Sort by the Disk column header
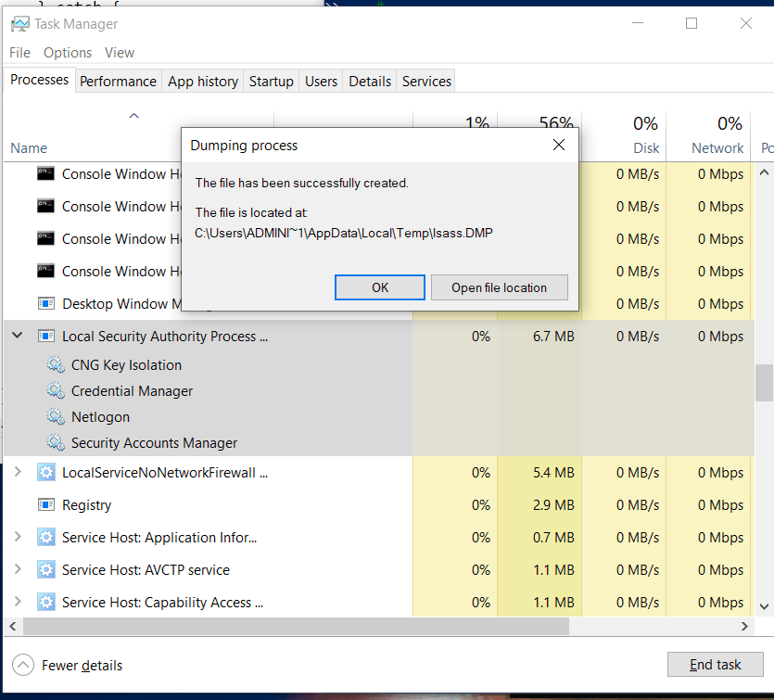The image size is (774, 700). tap(646, 148)
